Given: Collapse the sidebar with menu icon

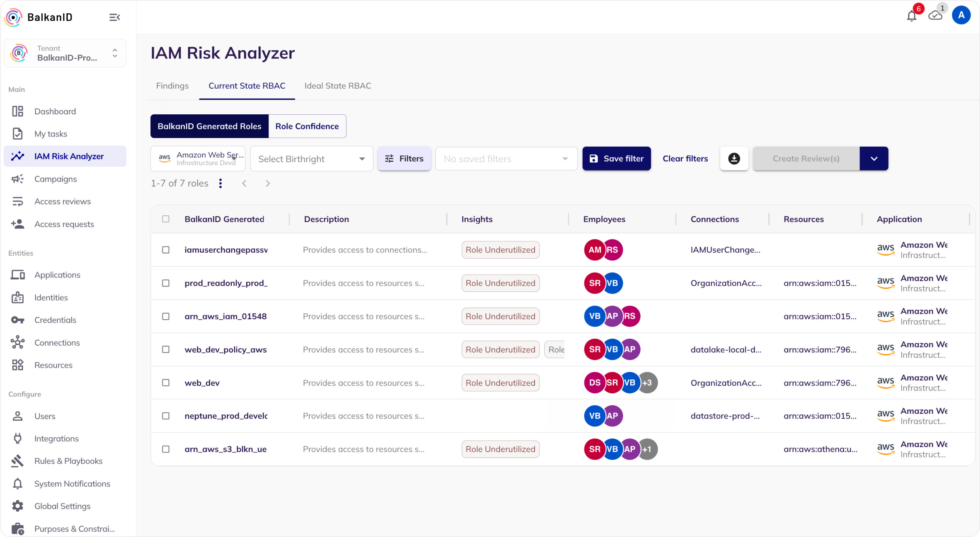Looking at the screenshot, I should click(x=114, y=17).
